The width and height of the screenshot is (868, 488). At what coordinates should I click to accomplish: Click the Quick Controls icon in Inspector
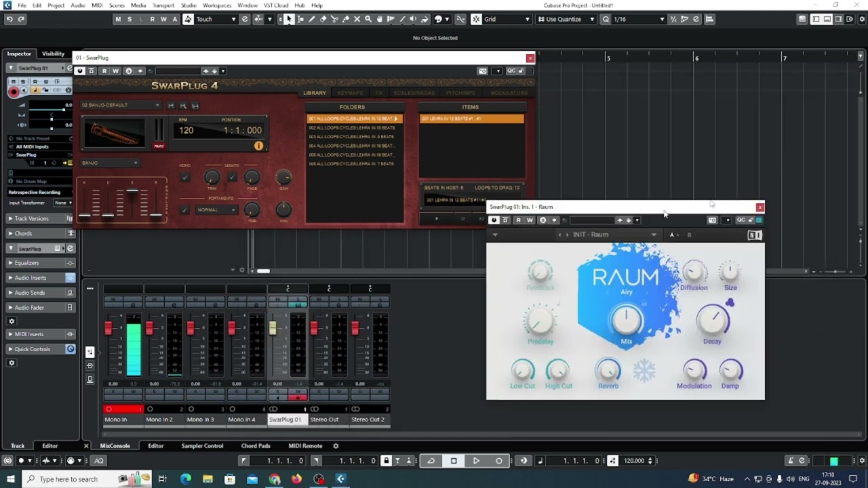click(x=70, y=349)
